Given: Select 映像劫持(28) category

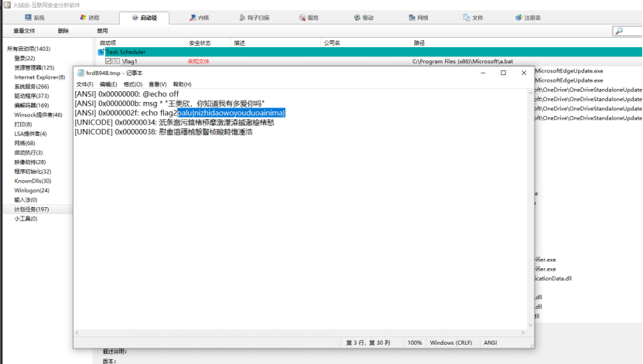Looking at the screenshot, I should click(30, 162).
